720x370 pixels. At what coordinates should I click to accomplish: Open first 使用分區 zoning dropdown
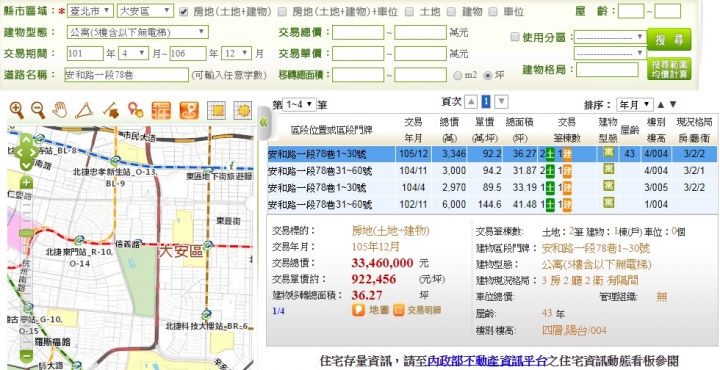pos(610,37)
